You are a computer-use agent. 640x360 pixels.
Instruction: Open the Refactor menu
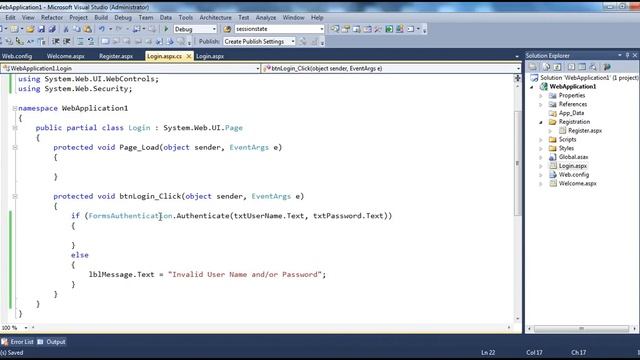click(x=52, y=18)
